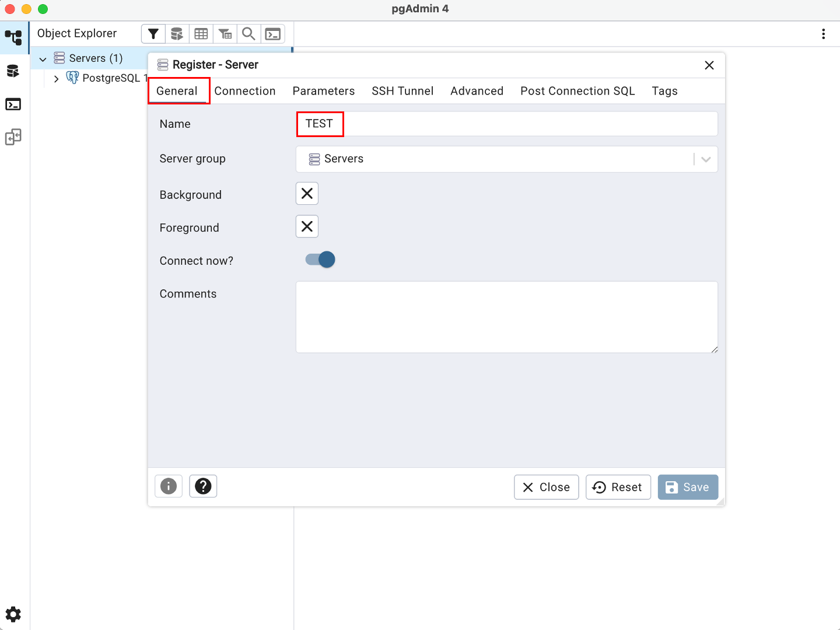The height and width of the screenshot is (630, 840).
Task: Open the vertical three-dot menu
Action: coord(824,34)
